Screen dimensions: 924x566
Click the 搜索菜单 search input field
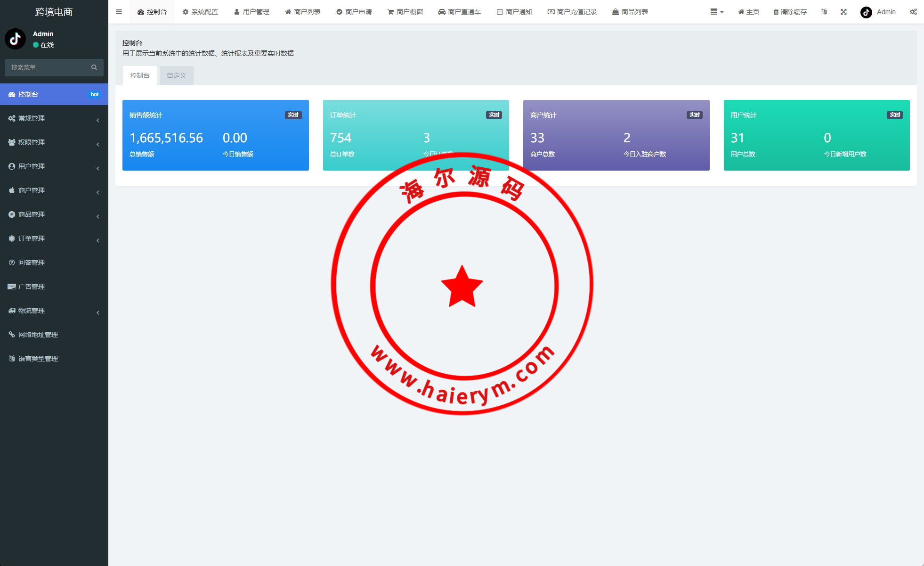point(47,67)
